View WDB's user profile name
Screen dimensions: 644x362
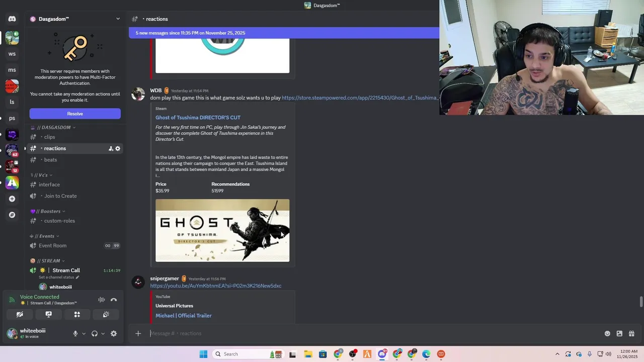[x=156, y=90]
